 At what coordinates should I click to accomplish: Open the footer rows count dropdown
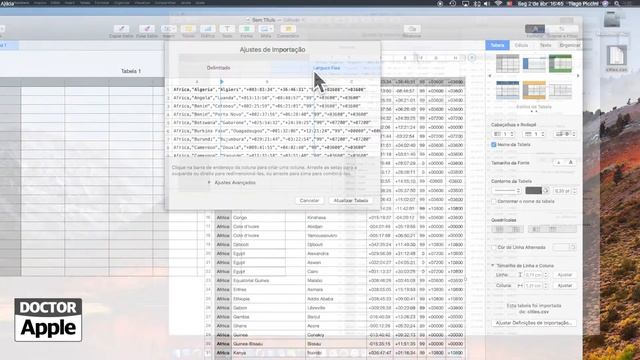coord(566,134)
